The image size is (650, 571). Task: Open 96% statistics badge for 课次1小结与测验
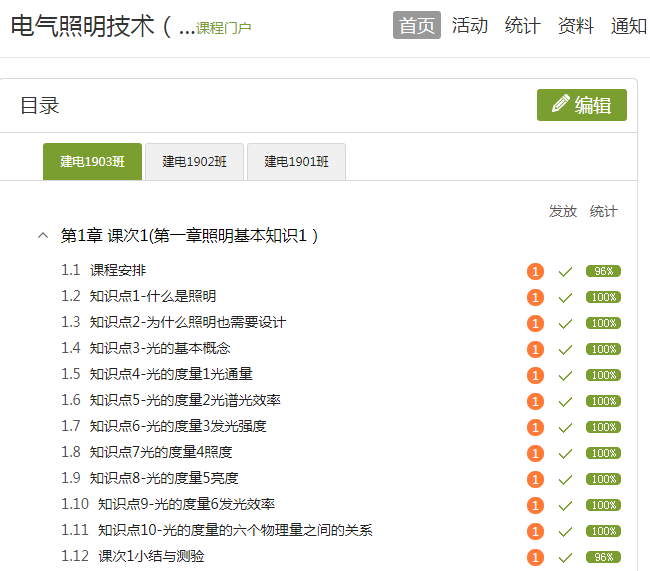tap(603, 557)
